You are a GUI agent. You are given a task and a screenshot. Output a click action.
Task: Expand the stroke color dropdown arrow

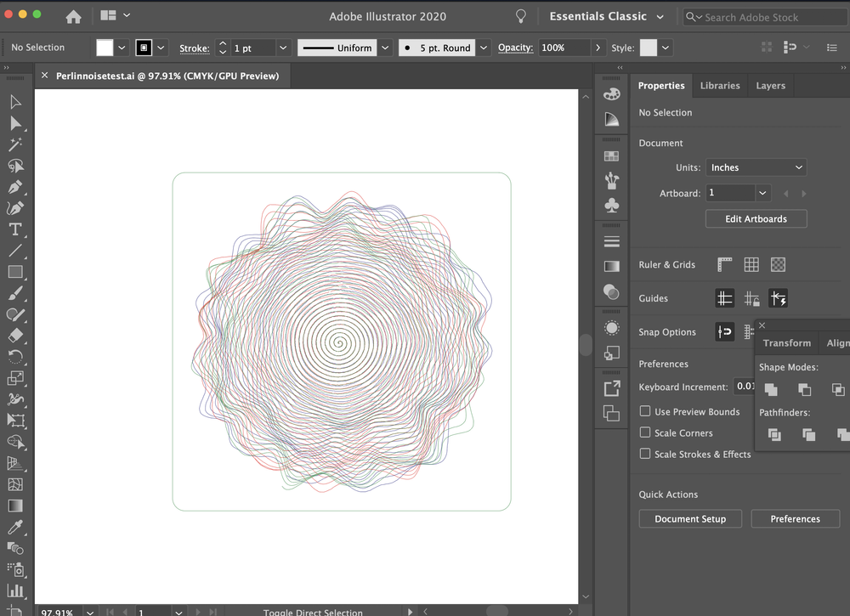tap(161, 48)
